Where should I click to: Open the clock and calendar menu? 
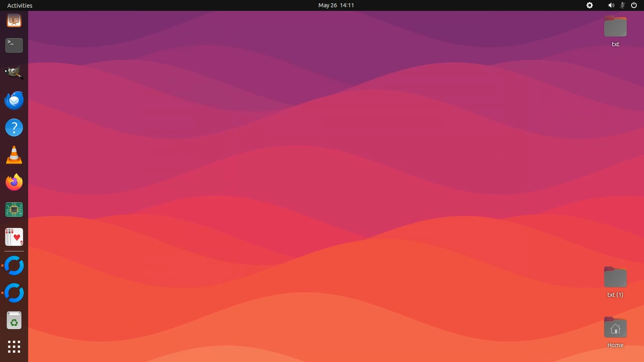(x=336, y=5)
